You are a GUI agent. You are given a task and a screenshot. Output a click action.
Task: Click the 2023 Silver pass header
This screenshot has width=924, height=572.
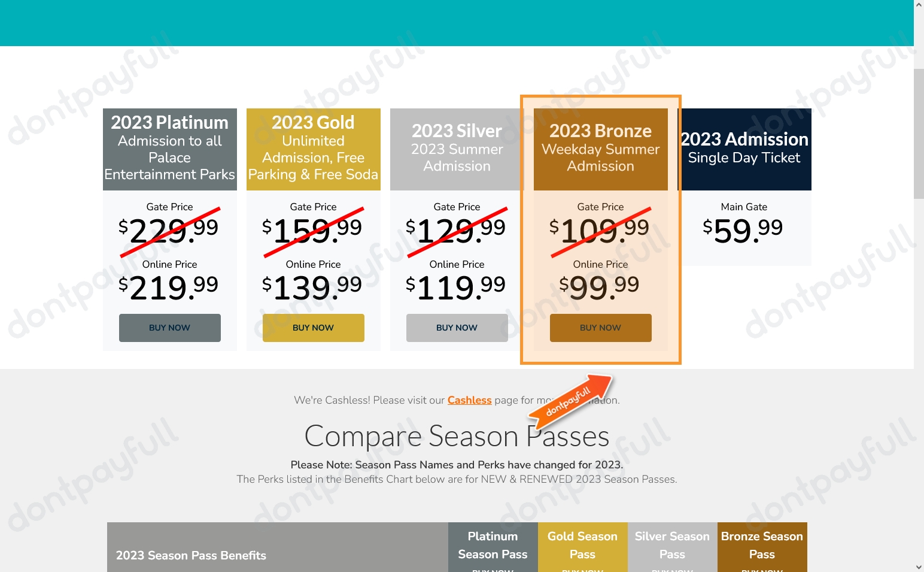tap(457, 149)
